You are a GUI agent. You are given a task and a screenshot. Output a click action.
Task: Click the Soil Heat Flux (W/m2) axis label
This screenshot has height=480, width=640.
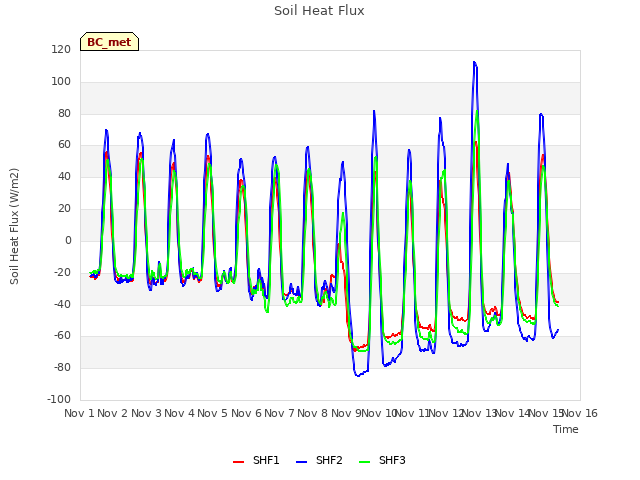pyautogui.click(x=14, y=226)
